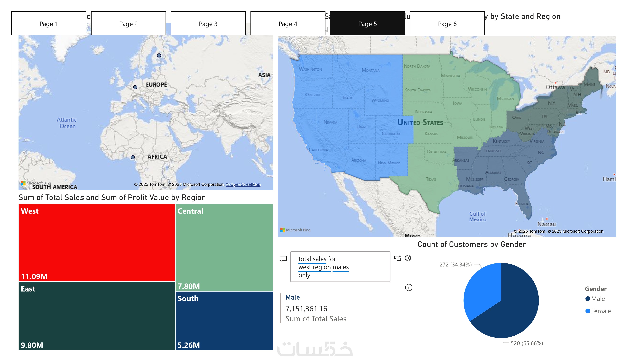Image resolution: width=630 pixels, height=364 pixels.
Task: Click the convert Q&A result to visual icon
Action: click(x=397, y=258)
